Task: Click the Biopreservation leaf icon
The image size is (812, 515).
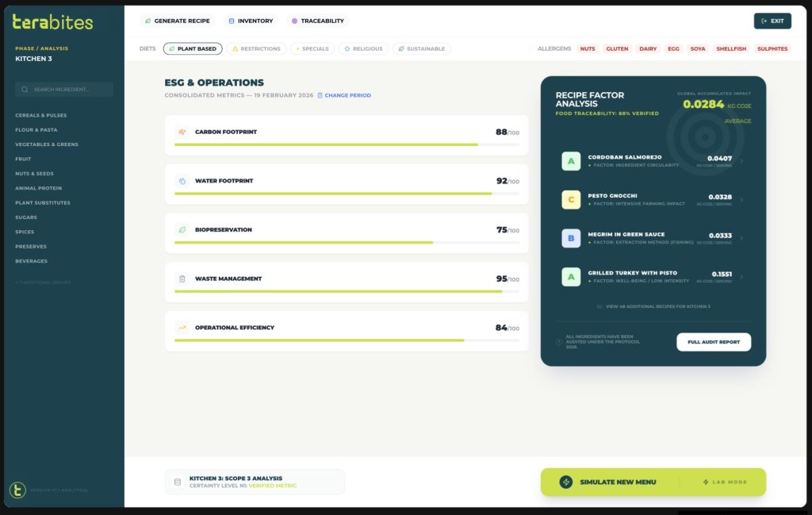Action: (x=182, y=230)
